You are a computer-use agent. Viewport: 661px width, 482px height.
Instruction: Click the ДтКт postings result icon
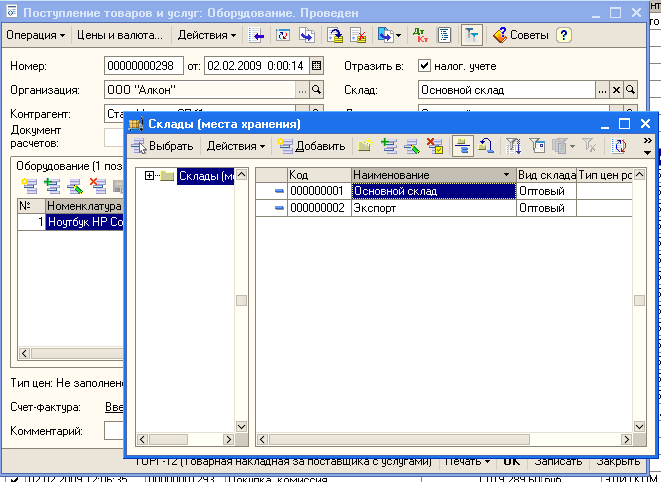419,35
